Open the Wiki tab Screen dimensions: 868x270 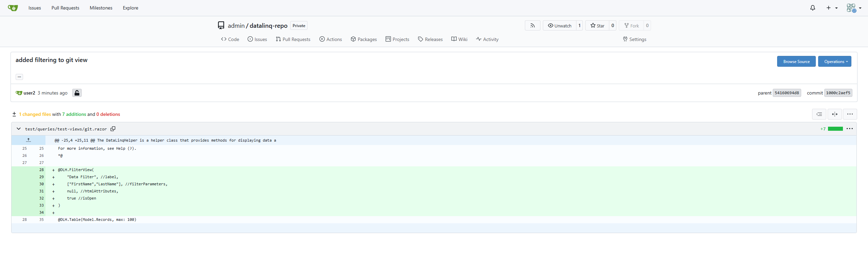pyautogui.click(x=459, y=39)
